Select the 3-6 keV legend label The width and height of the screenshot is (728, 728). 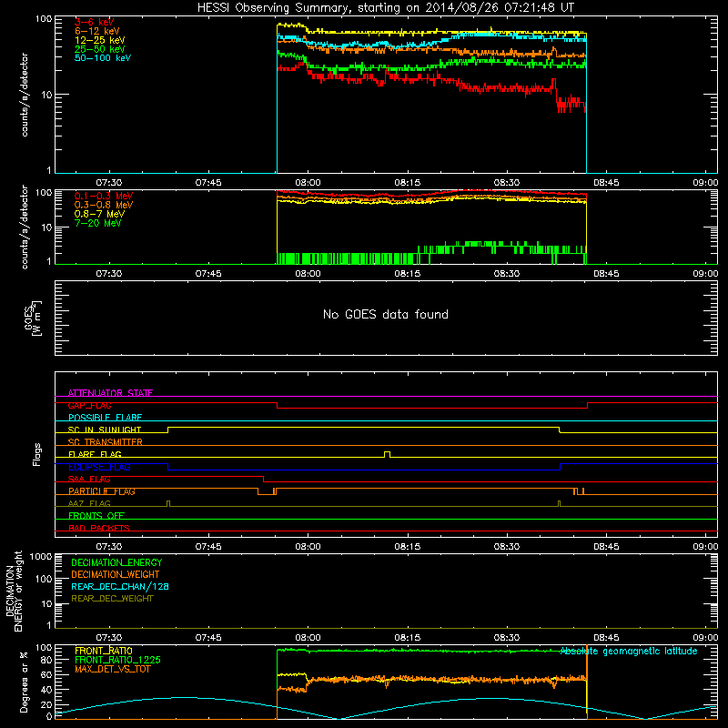pyautogui.click(x=95, y=22)
